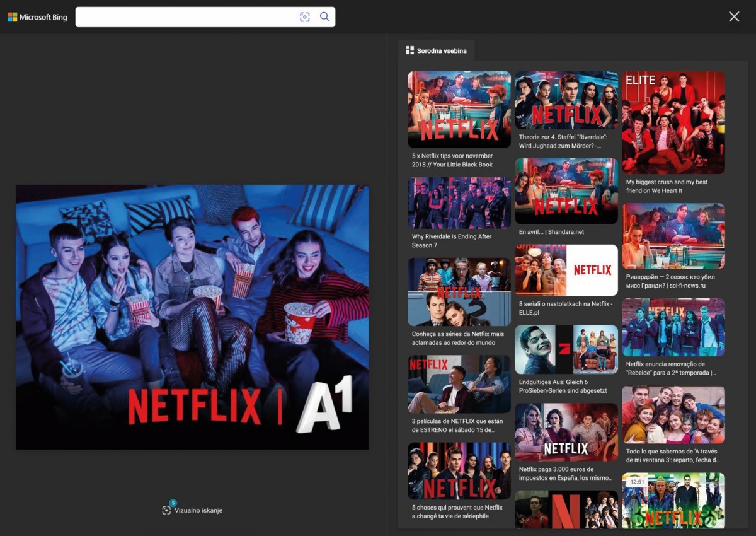The width and height of the screenshot is (756, 536).
Task: Open 'Netflix paga 3.000 euros' thumbnail
Action: [x=566, y=433]
